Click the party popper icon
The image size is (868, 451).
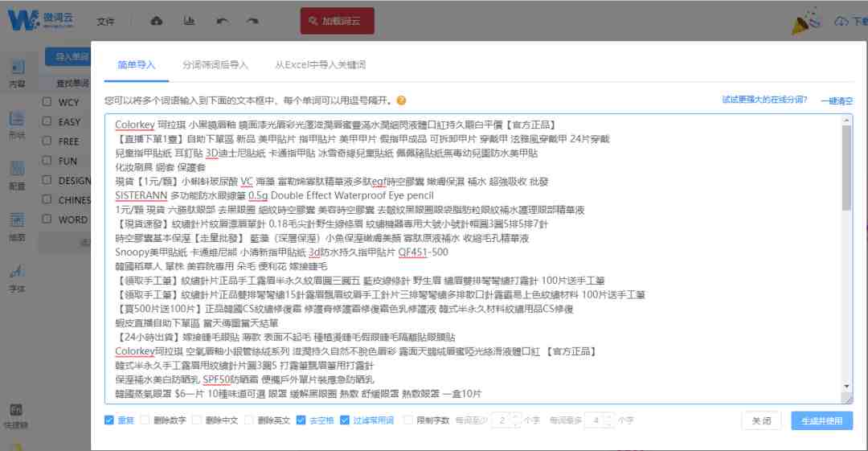click(x=805, y=21)
